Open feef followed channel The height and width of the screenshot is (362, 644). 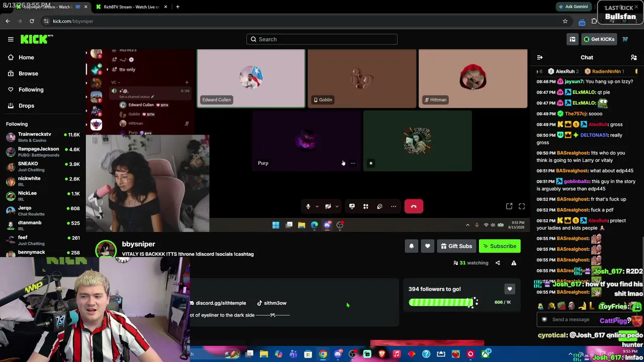(43, 240)
